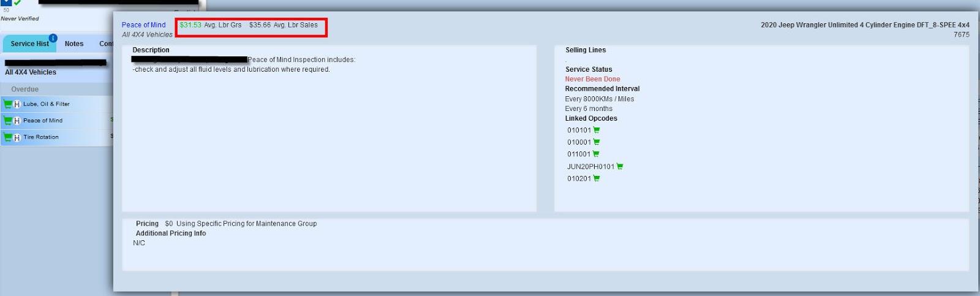Add opcode 011001 to cart
This screenshot has height=296, width=980.
pyautogui.click(x=596, y=154)
